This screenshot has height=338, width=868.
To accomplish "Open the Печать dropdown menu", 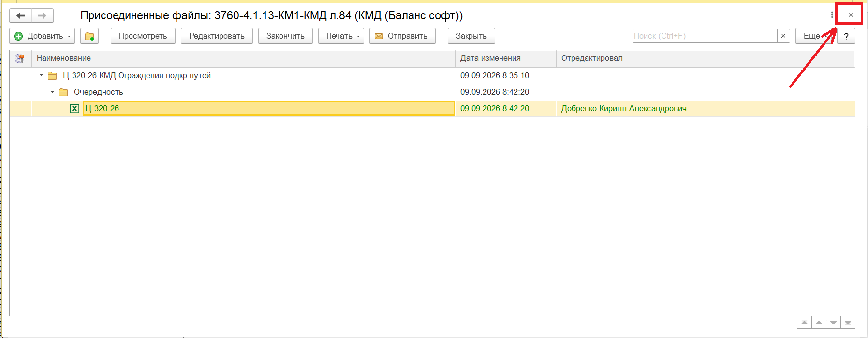I will [341, 36].
